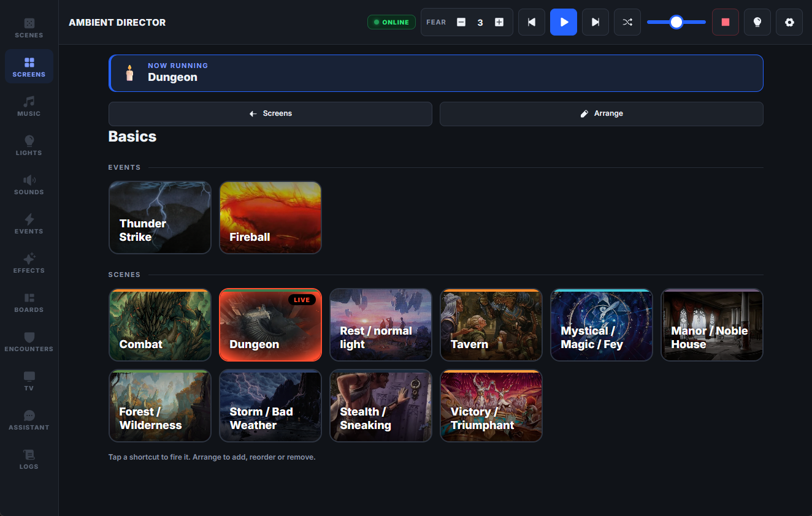
Task: Click the Fear value 3
Action: pos(480,23)
